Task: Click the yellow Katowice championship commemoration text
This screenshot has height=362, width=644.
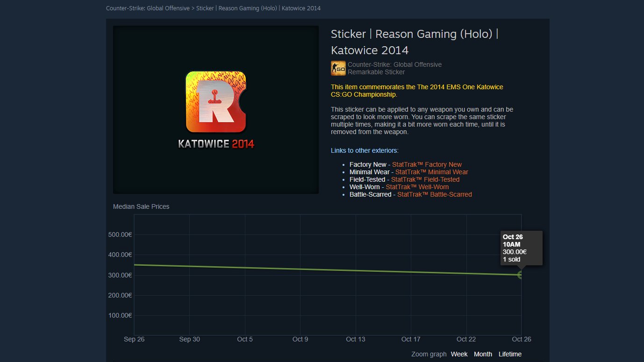Action: point(417,91)
